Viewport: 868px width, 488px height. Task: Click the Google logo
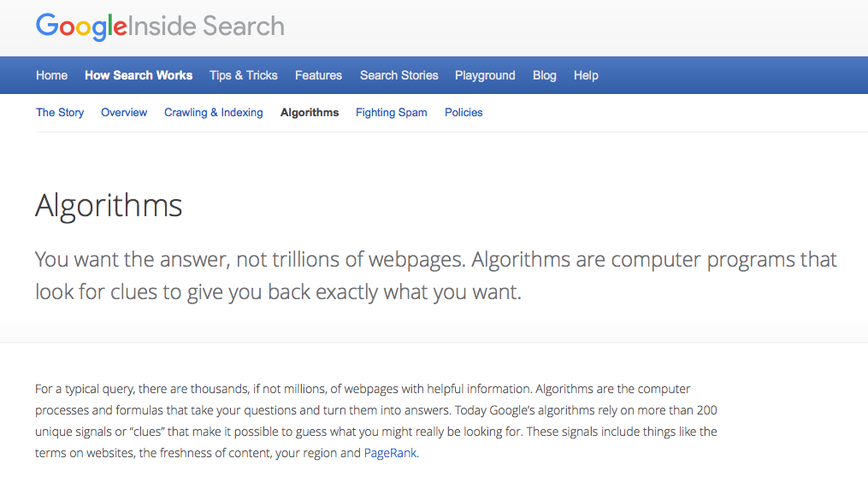pos(81,26)
